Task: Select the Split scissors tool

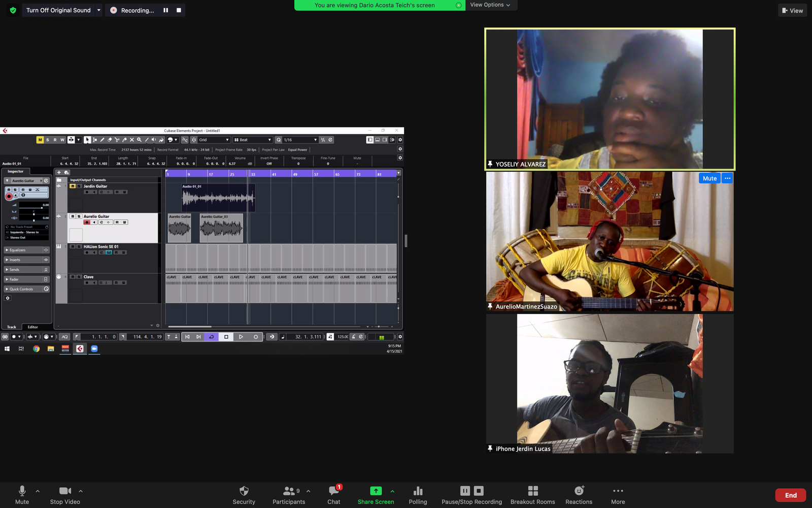Action: point(117,140)
